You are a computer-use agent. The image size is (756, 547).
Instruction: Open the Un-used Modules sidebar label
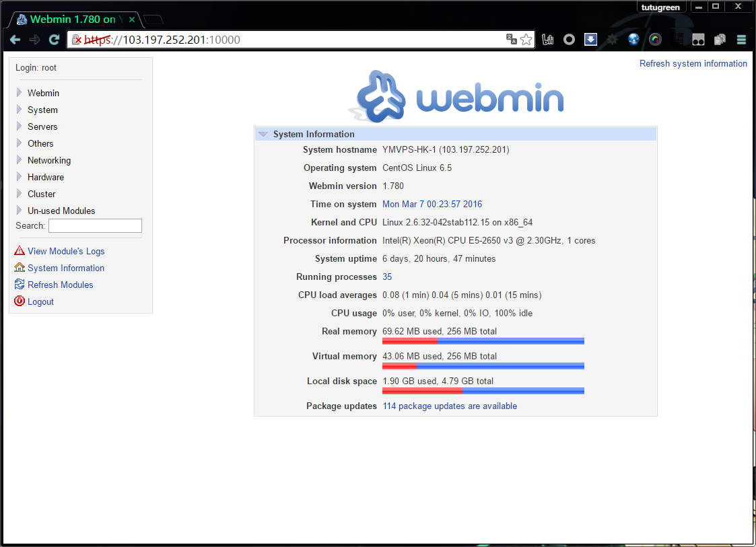click(x=61, y=211)
